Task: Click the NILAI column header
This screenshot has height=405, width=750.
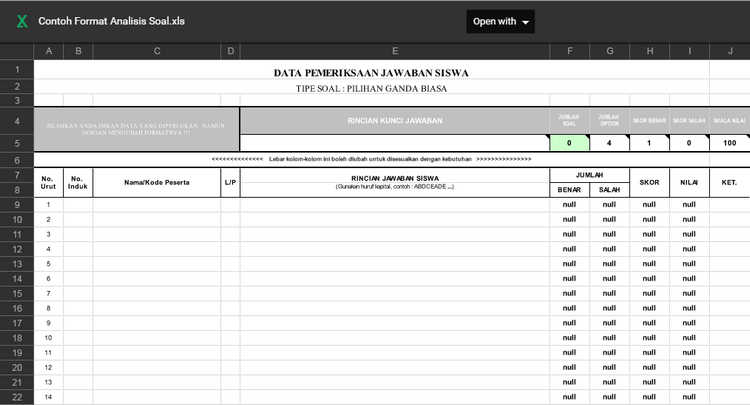Action: point(689,183)
